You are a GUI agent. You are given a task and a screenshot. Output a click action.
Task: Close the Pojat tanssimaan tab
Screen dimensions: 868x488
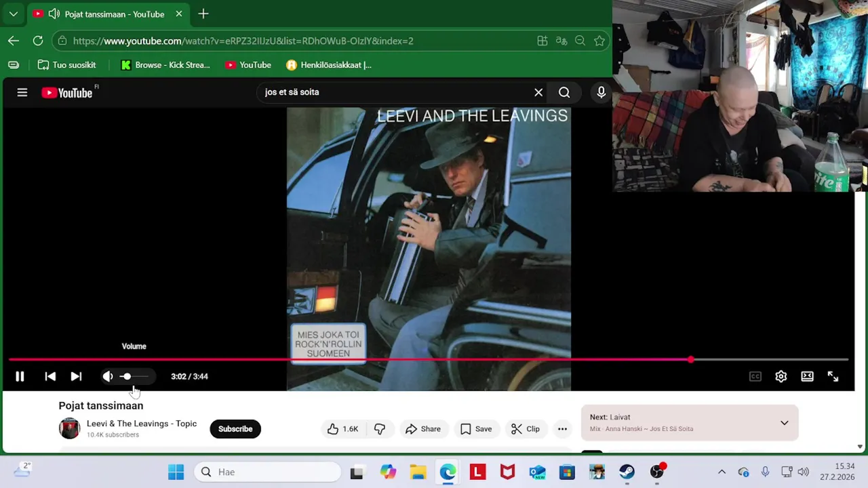(x=179, y=14)
